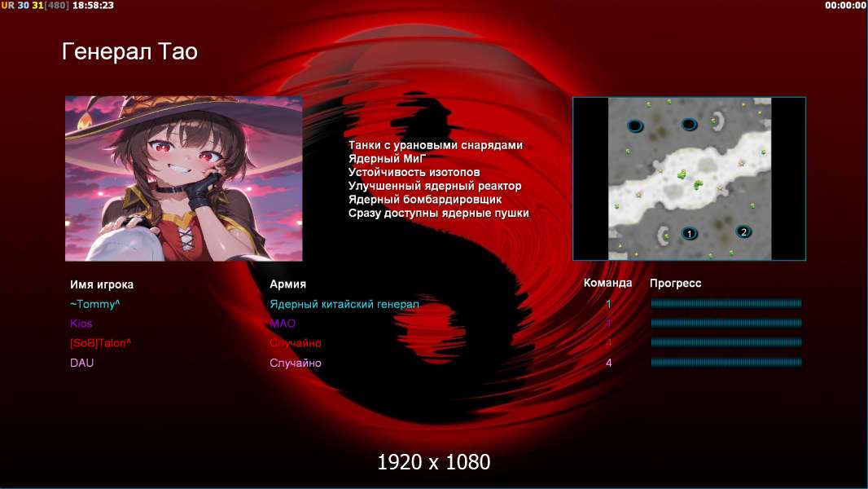
Task: Click 'Ядерный китайский генерал' army entry
Action: coord(344,304)
